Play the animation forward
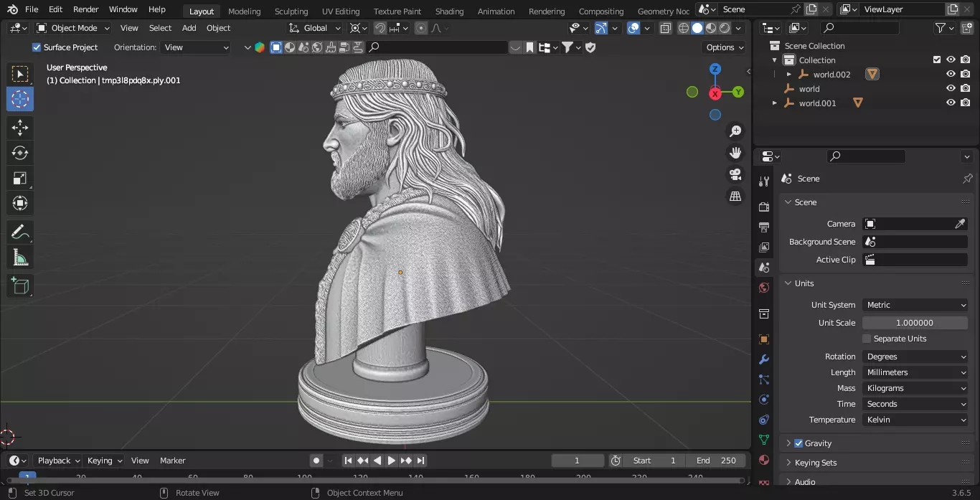This screenshot has height=500, width=980. click(x=392, y=461)
